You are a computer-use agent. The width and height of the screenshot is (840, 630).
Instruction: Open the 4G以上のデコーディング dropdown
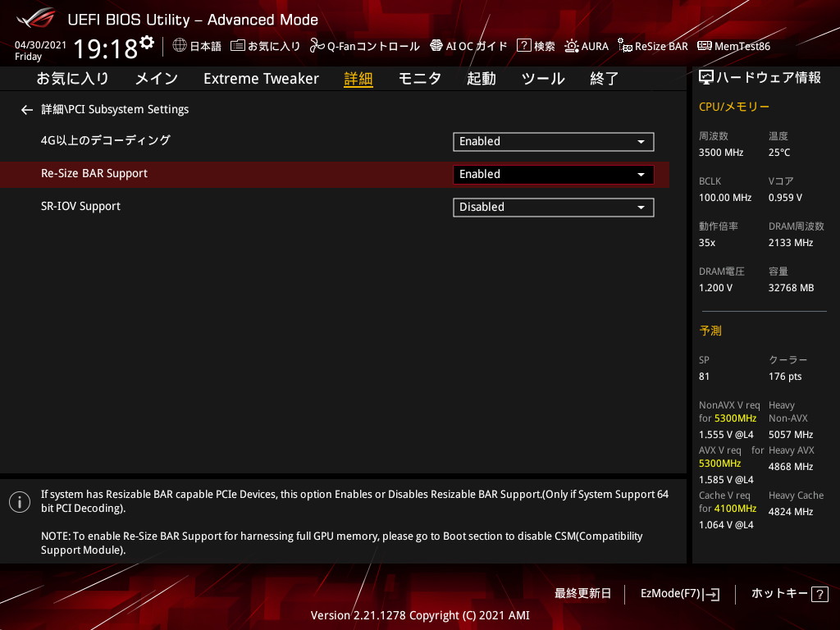[x=554, y=141]
